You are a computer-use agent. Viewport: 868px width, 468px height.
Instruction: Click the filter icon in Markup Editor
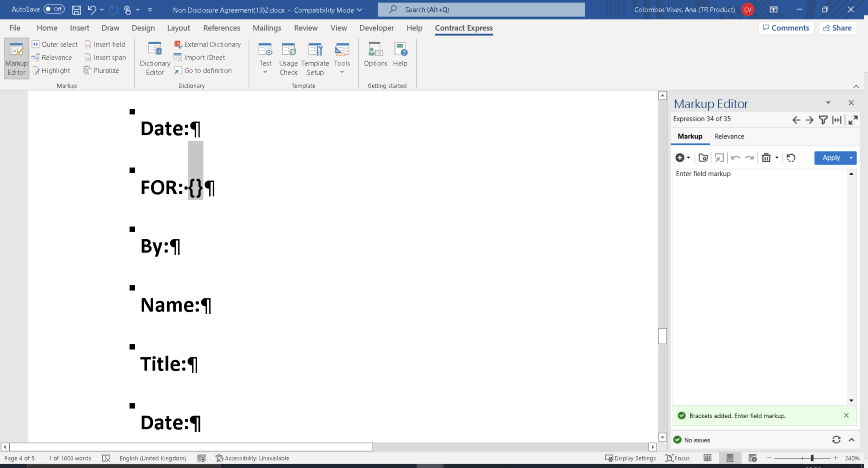click(x=823, y=120)
